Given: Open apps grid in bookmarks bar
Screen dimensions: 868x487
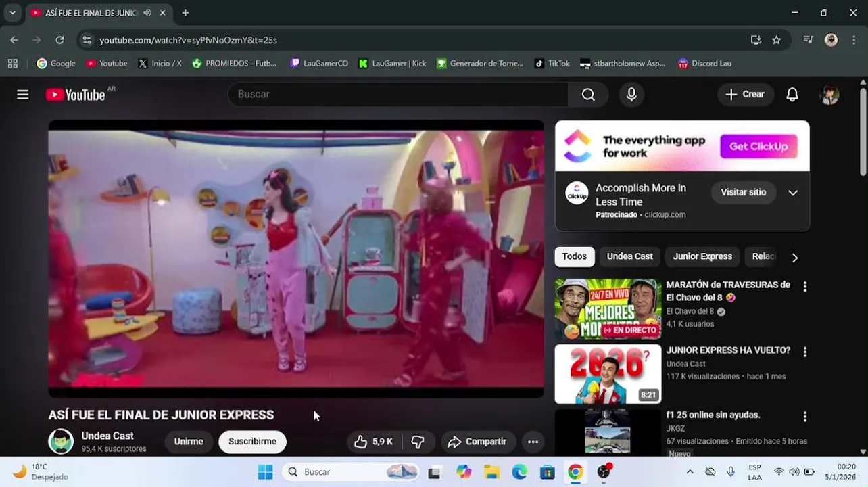Looking at the screenshot, I should pyautogui.click(x=12, y=64).
